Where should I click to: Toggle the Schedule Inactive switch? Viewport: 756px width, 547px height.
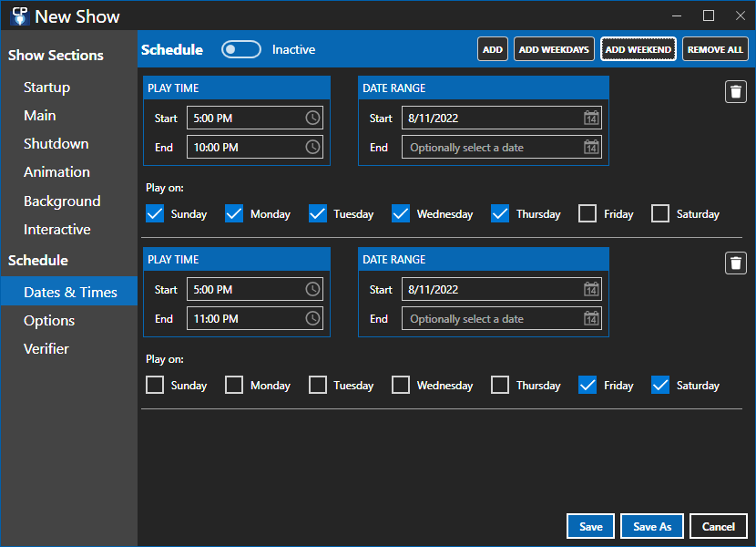[x=241, y=49]
